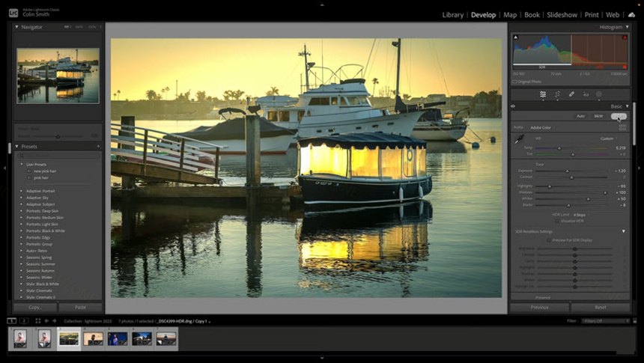Pick the White Balance eyedropper tool
The image size is (644, 363).
(519, 140)
